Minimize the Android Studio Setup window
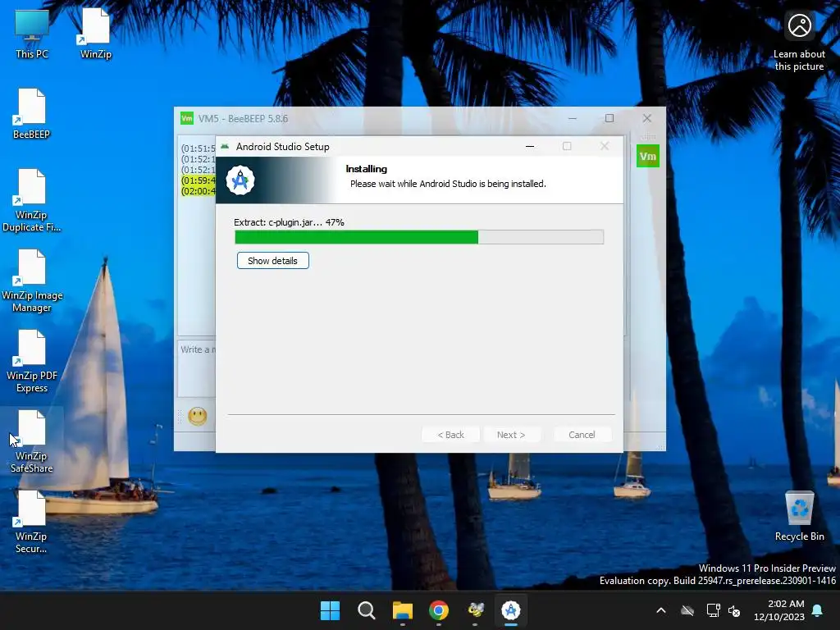 [530, 146]
